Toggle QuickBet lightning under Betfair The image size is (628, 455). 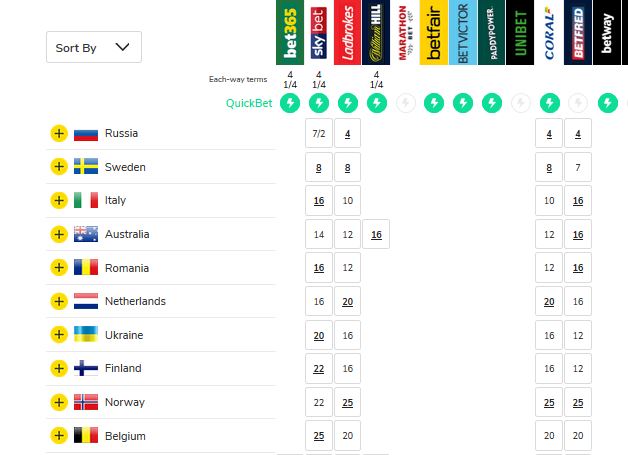tap(434, 102)
